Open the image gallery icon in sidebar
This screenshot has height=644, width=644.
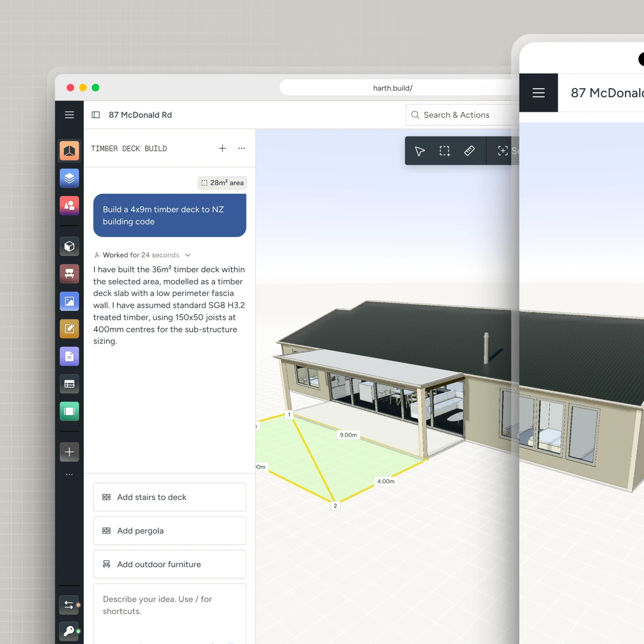[x=69, y=301]
